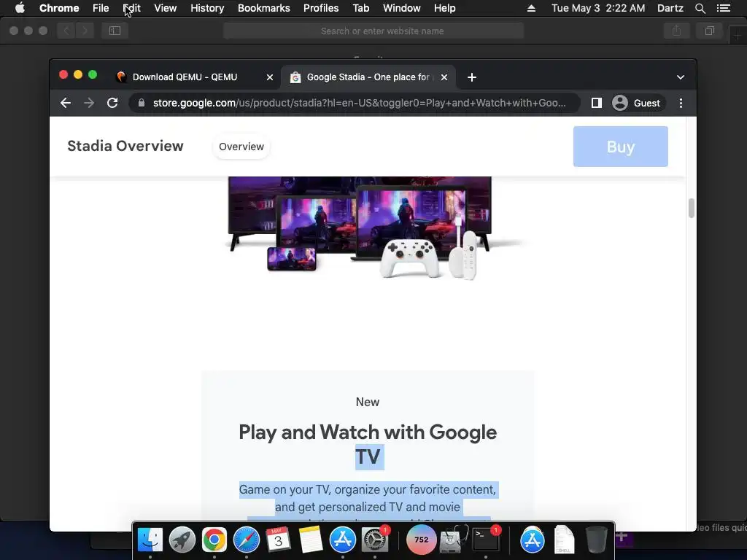Image resolution: width=747 pixels, height=560 pixels.
Task: Open the site lock info icon
Action: pyautogui.click(x=142, y=103)
